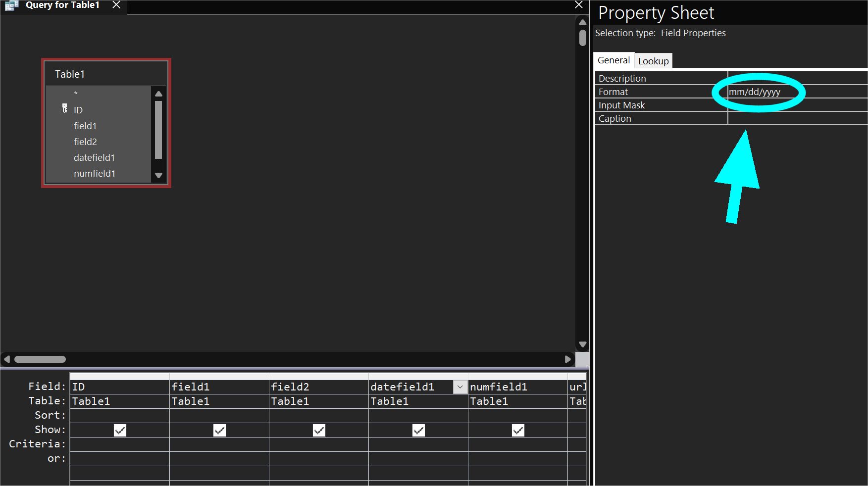
Task: Click the Format property value mm/dd/yyyy
Action: 755,92
